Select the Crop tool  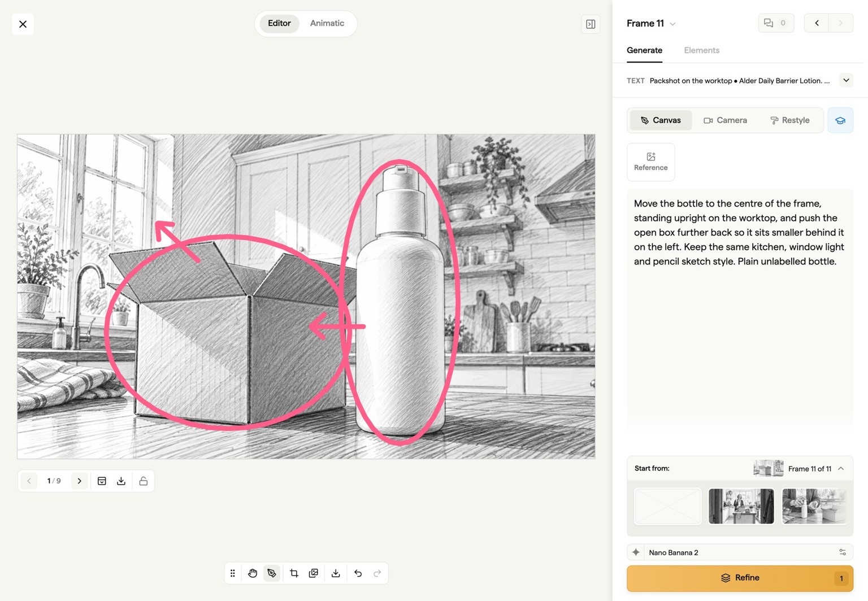click(294, 573)
